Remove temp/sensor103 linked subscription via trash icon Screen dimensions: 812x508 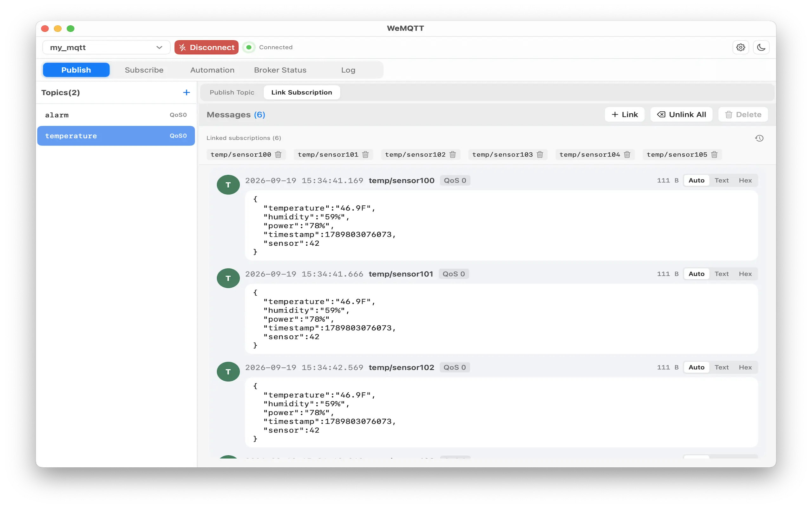tap(540, 155)
